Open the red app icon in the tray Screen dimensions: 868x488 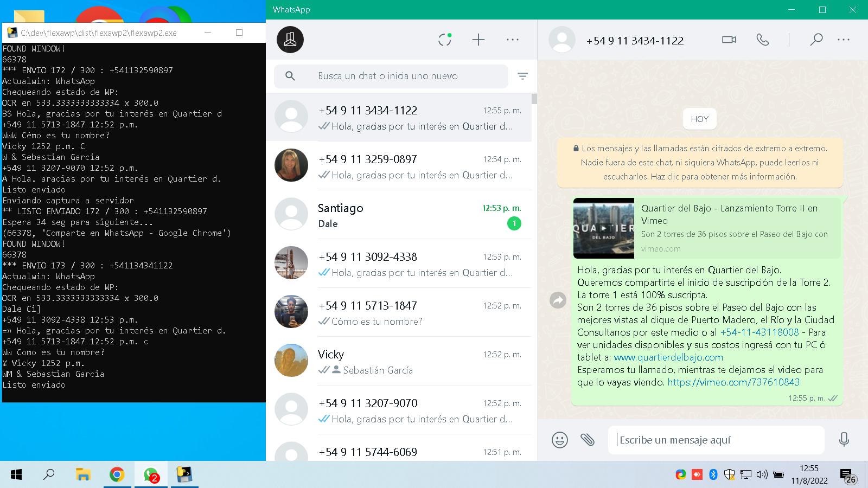pos(697,474)
